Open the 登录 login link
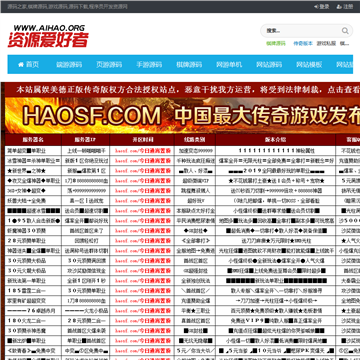This screenshot has width=360, height=360. [x=324, y=6]
